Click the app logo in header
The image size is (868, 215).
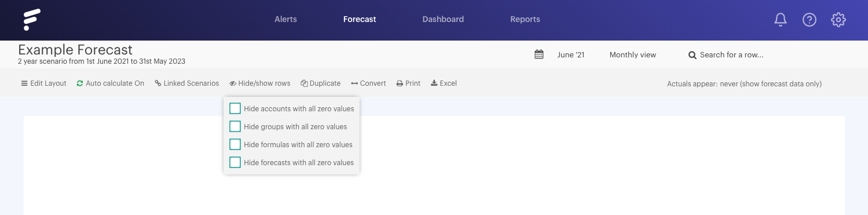click(x=32, y=20)
